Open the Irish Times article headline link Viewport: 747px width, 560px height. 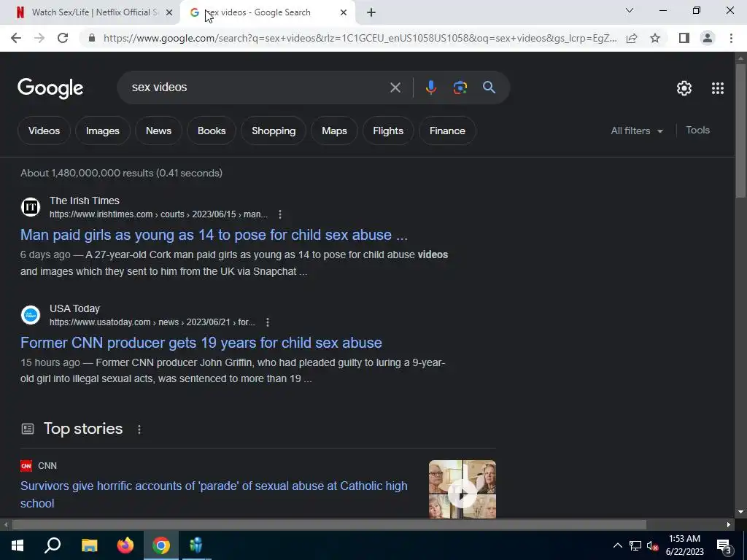(x=214, y=235)
